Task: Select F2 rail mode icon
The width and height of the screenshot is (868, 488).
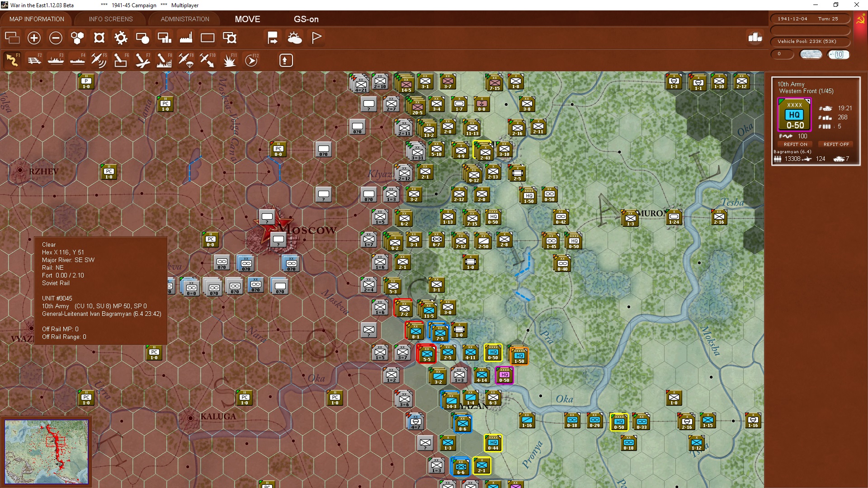Action: coord(34,60)
